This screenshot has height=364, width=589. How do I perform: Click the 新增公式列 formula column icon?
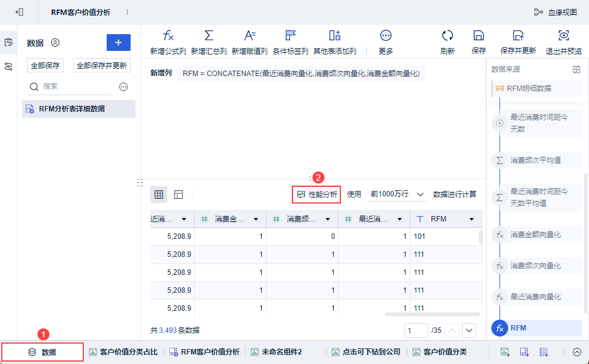[x=168, y=36]
